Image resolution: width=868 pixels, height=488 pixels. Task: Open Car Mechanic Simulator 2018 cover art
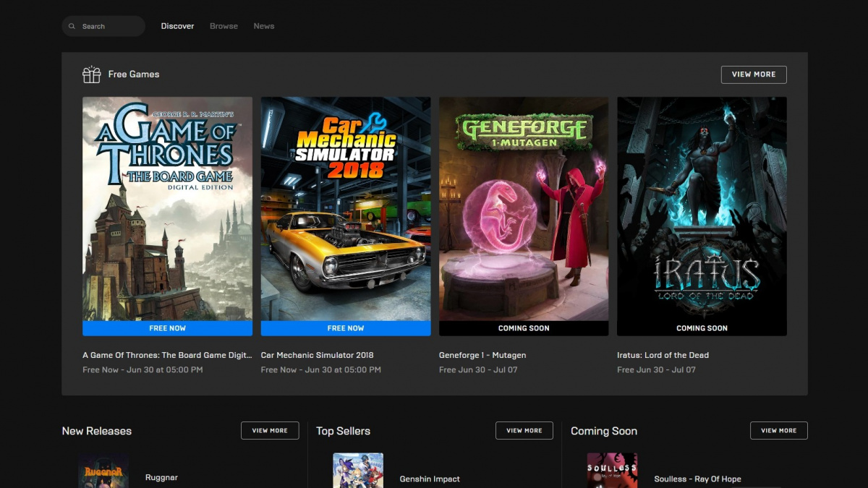point(346,209)
